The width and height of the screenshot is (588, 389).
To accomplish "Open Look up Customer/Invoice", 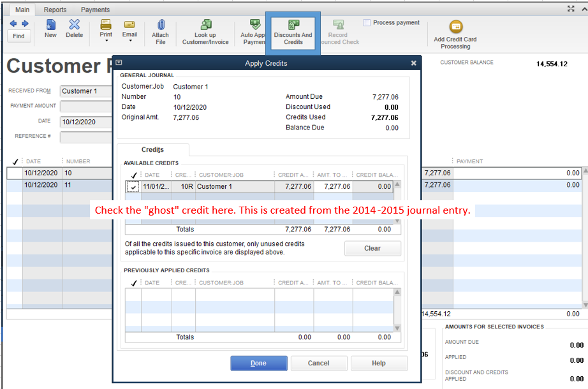I will (205, 33).
